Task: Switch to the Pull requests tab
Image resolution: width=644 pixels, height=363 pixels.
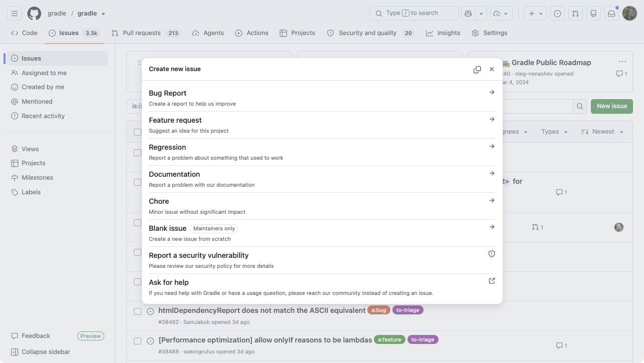Action: (x=146, y=33)
